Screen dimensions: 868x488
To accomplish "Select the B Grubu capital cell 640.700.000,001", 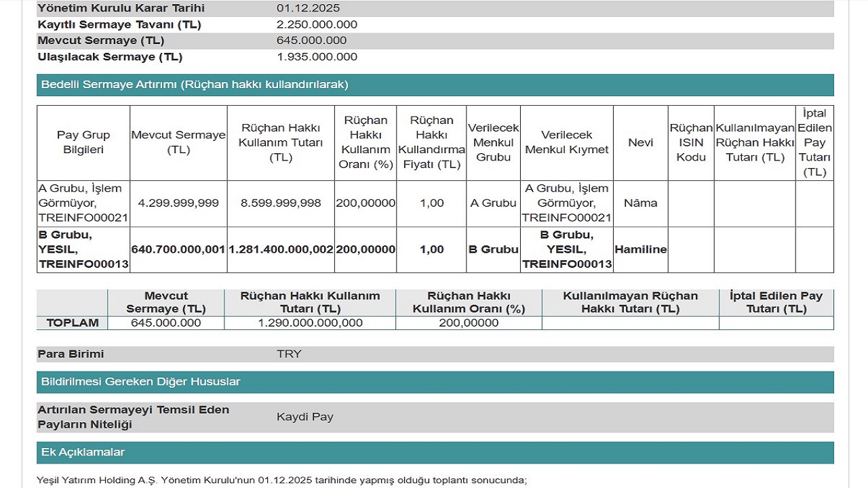I will pos(178,249).
